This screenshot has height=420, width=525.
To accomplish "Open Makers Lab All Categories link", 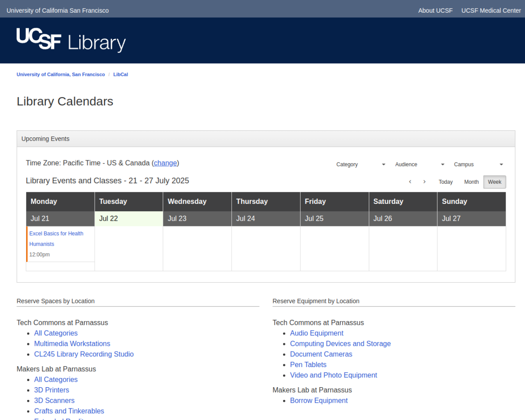I will (x=56, y=380).
